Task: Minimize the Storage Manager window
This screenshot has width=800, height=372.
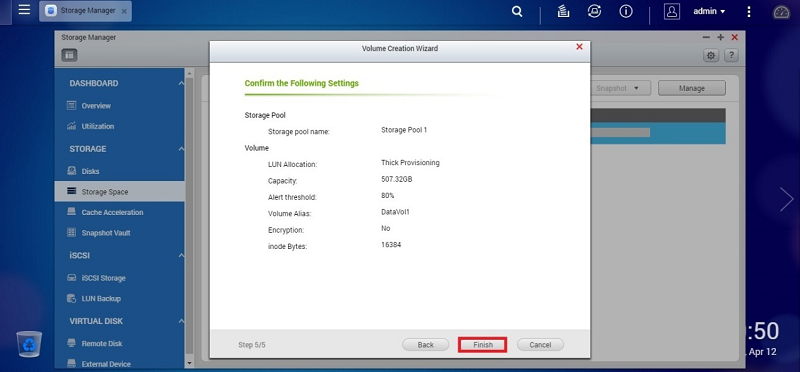Action: click(706, 37)
